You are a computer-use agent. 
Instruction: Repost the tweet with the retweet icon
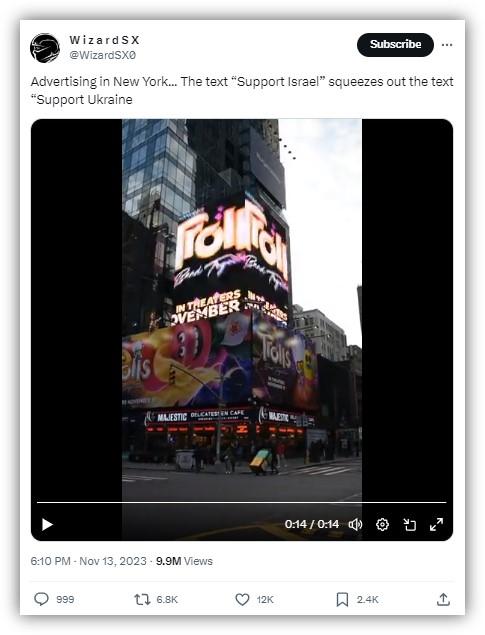[x=142, y=599]
